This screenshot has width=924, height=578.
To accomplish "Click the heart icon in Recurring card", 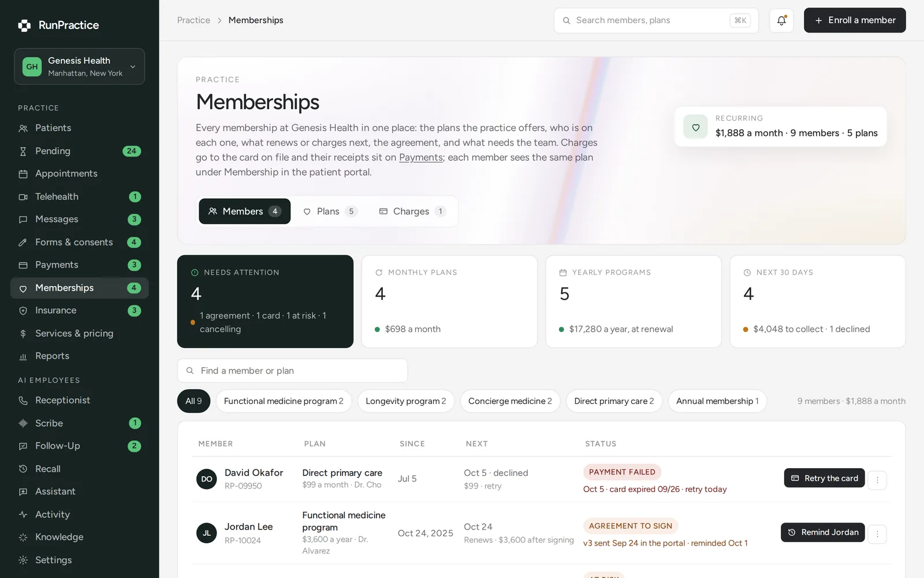I will point(696,127).
